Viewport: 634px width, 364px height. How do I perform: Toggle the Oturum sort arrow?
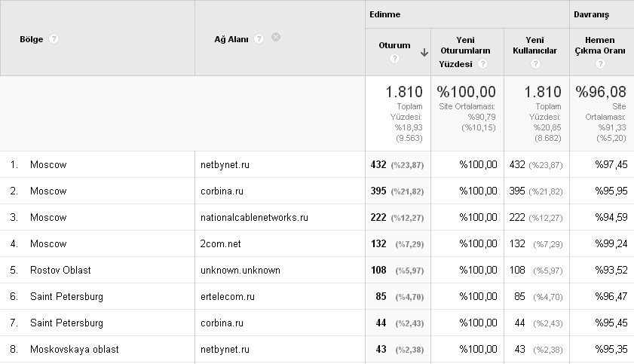pyautogui.click(x=424, y=53)
